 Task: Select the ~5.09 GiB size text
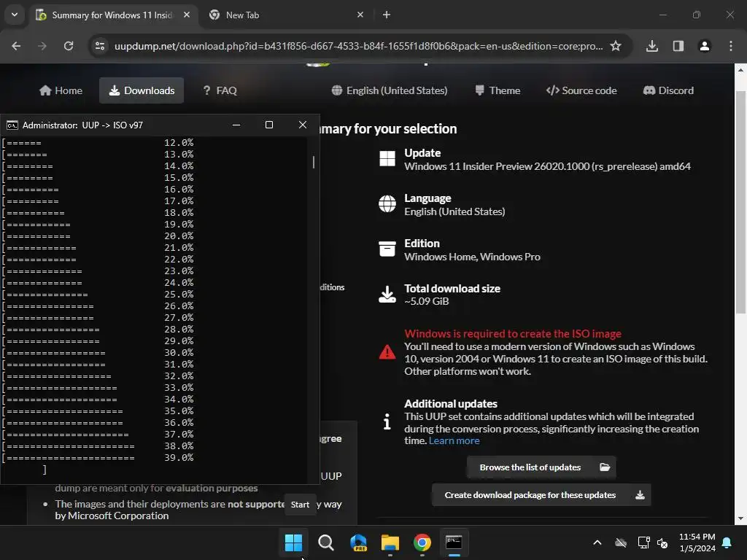click(426, 301)
